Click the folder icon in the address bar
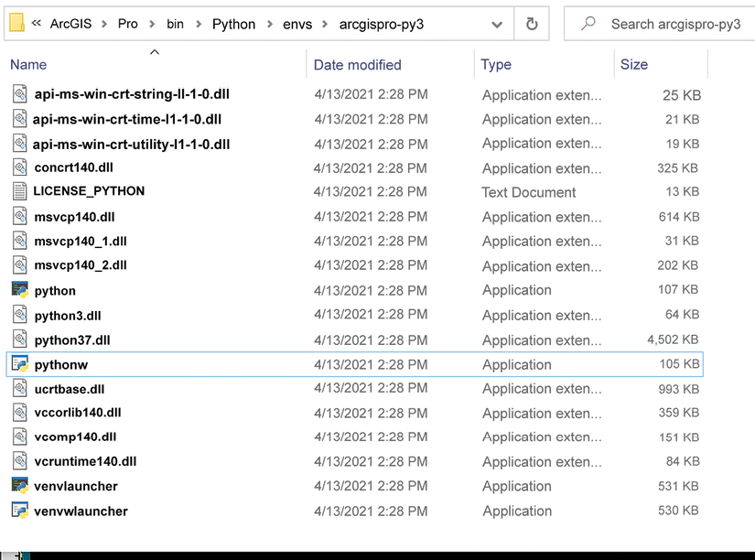Viewport: 755px width, 560px height. click(16, 23)
